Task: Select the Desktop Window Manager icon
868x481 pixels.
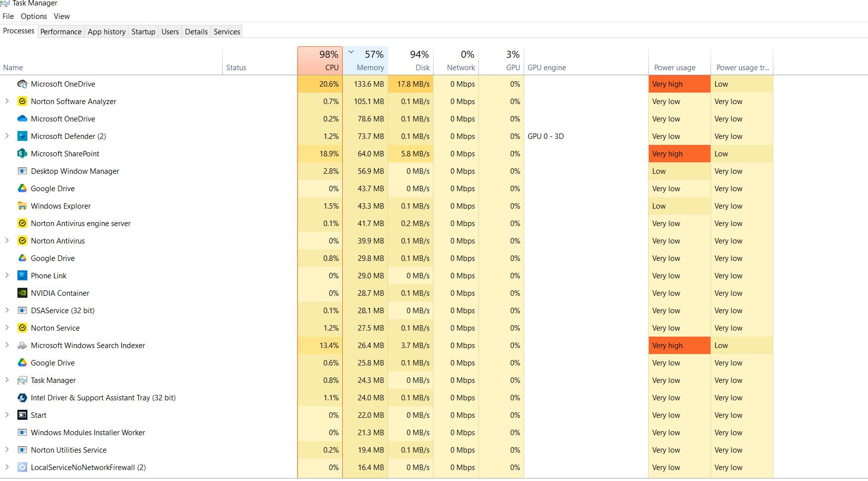Action: coord(22,171)
